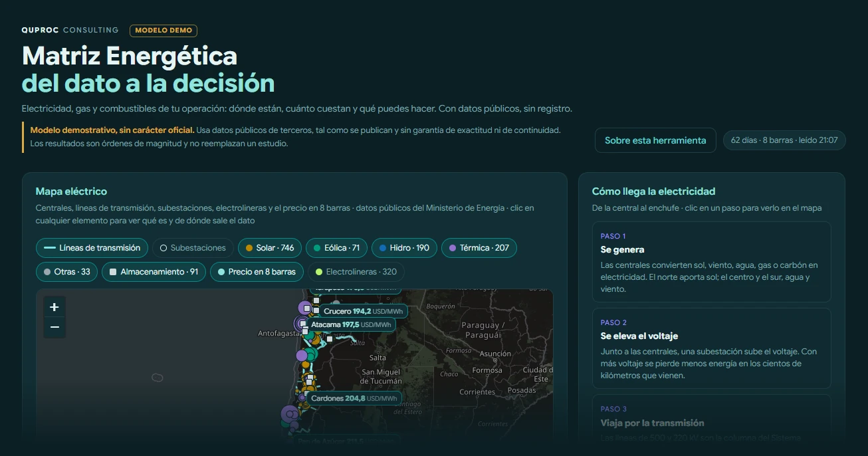
Task: Toggle the Solar · 746 plants layer
Action: coord(270,248)
